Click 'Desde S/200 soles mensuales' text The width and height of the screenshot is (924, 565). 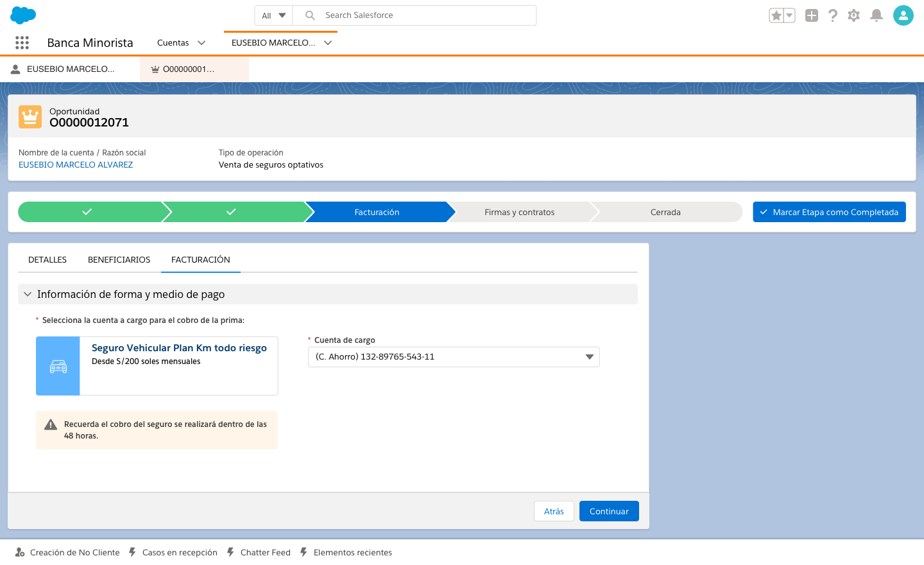(146, 361)
